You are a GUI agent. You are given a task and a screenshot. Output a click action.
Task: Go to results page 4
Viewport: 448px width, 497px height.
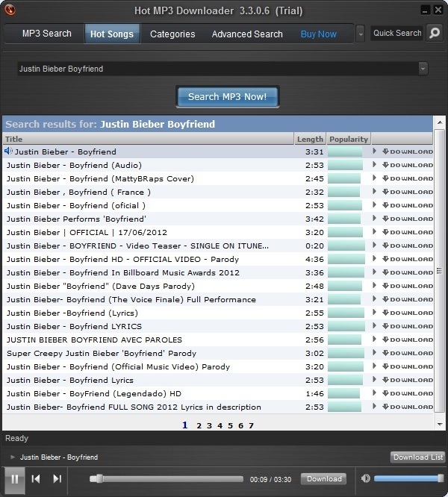click(x=220, y=425)
